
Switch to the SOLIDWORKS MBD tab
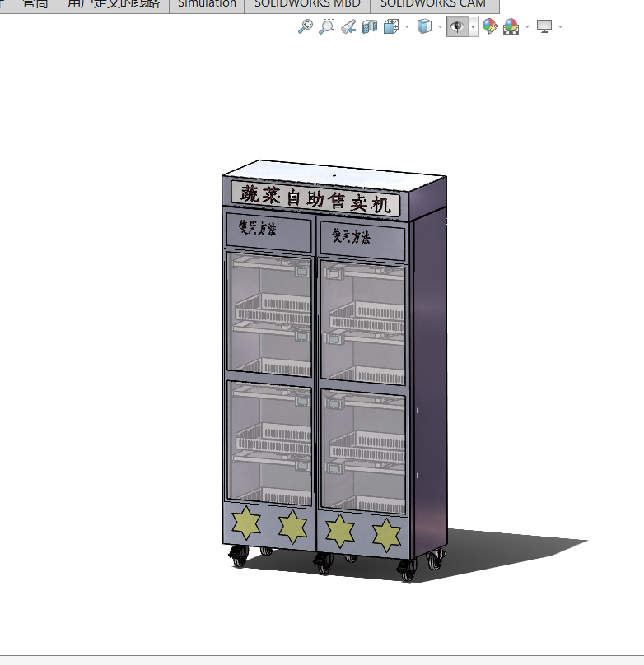point(307,4)
